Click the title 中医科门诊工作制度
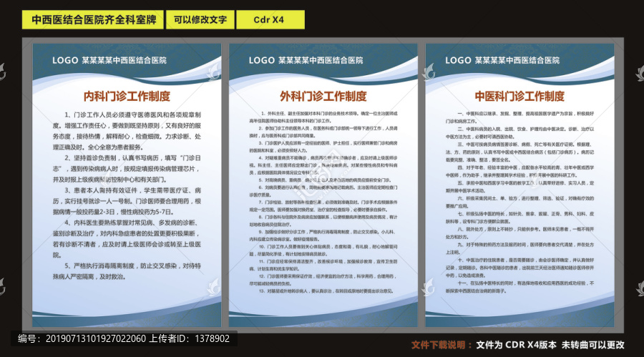 click(x=520, y=97)
